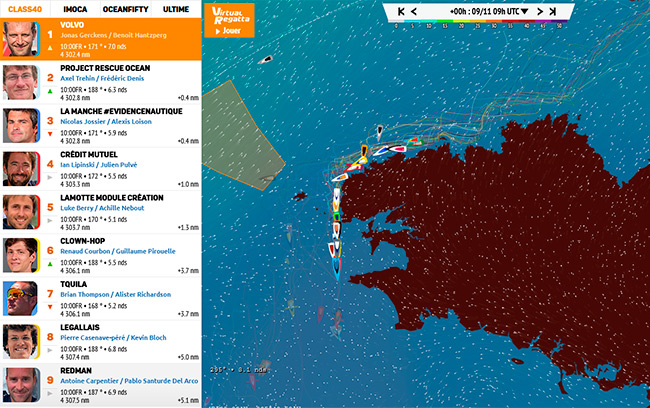Viewport: 650px width, 408px height.
Task: Open the +00h 09/11 09h UTC dropdown
Action: [489, 12]
